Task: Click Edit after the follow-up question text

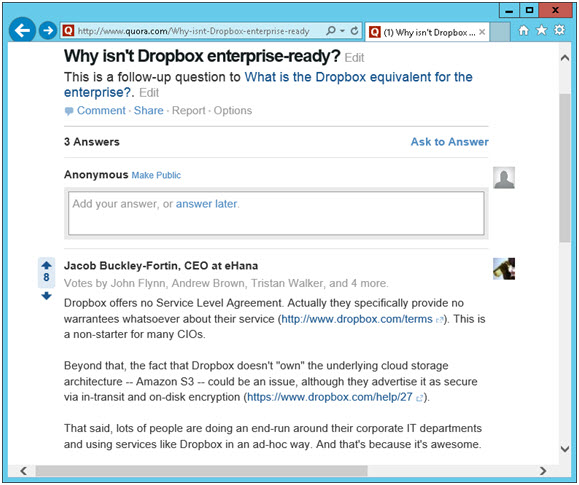Action: point(149,92)
